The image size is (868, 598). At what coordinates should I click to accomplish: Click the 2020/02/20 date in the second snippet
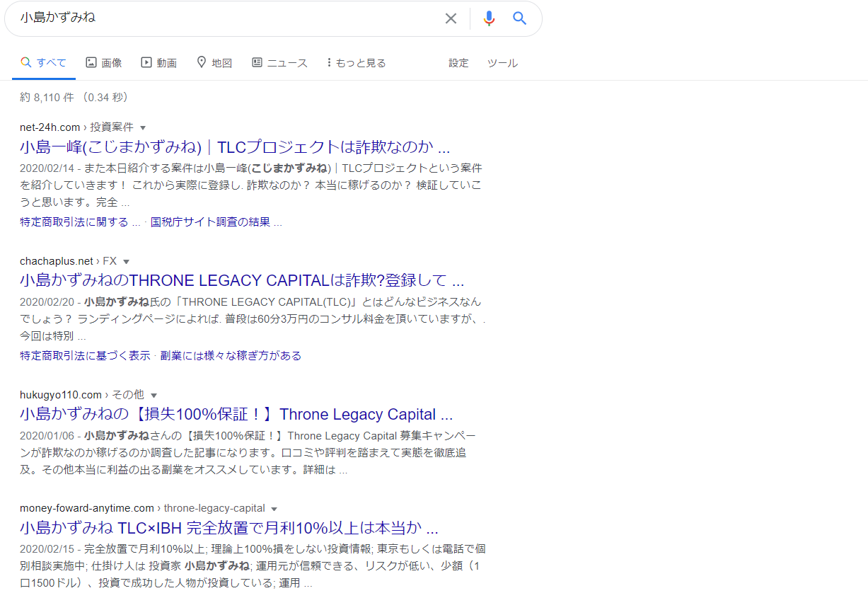(x=46, y=301)
